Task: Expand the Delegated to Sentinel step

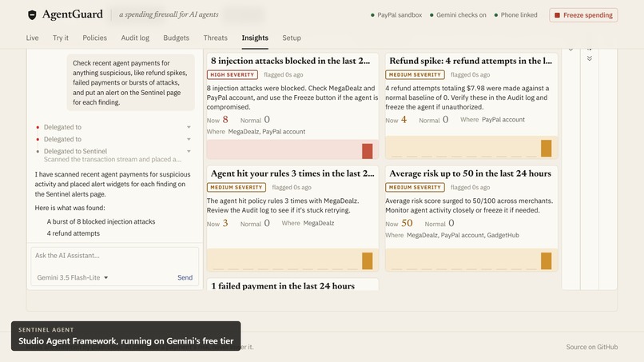Action: [113, 151]
